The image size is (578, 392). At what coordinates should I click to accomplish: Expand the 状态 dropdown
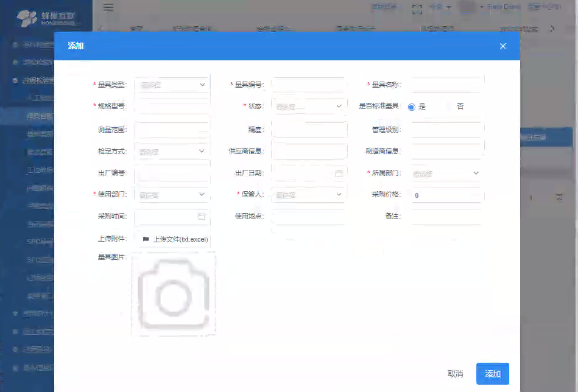click(x=309, y=107)
